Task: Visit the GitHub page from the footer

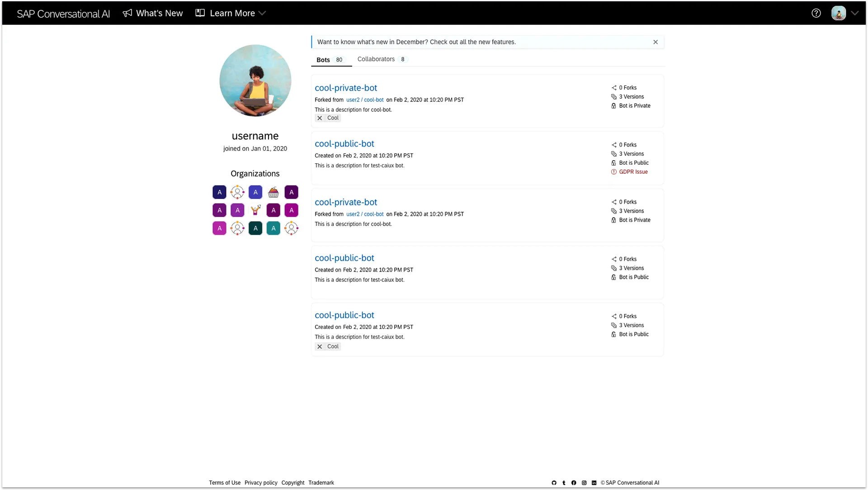Action: (554, 483)
